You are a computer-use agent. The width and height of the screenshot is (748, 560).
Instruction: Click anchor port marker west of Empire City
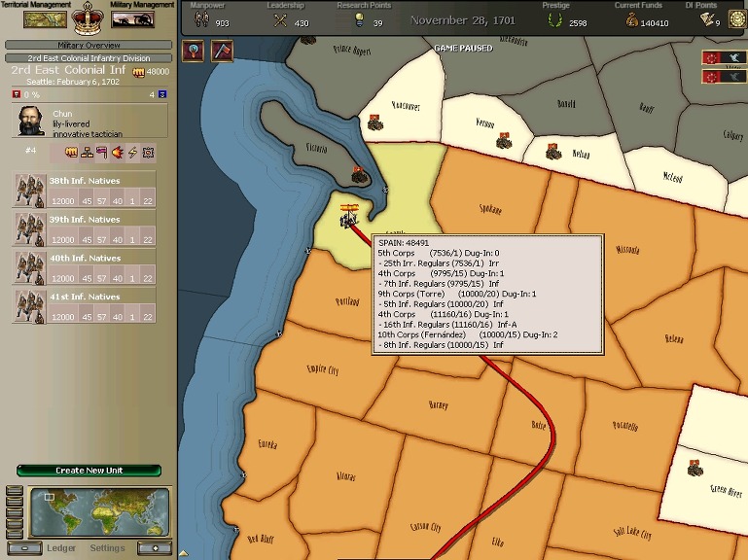(x=279, y=334)
